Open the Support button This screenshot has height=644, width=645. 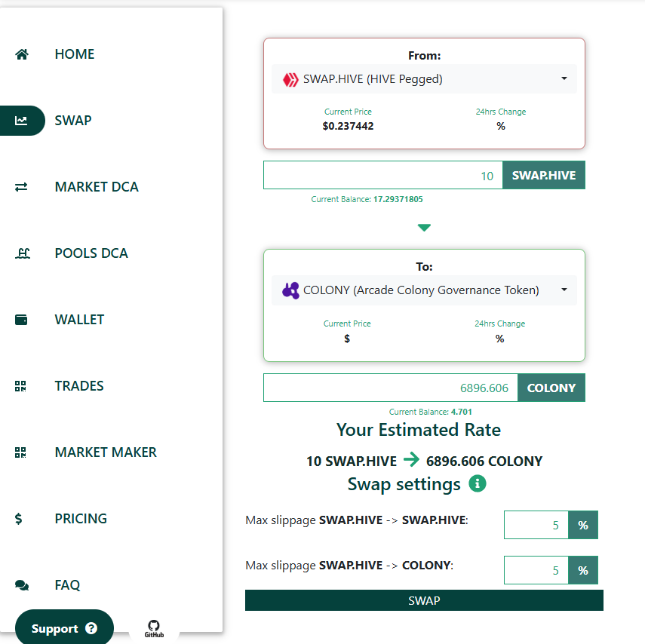[x=64, y=627]
